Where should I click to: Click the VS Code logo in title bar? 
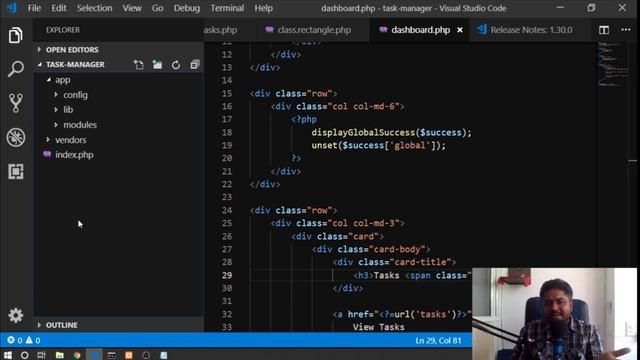click(x=11, y=8)
